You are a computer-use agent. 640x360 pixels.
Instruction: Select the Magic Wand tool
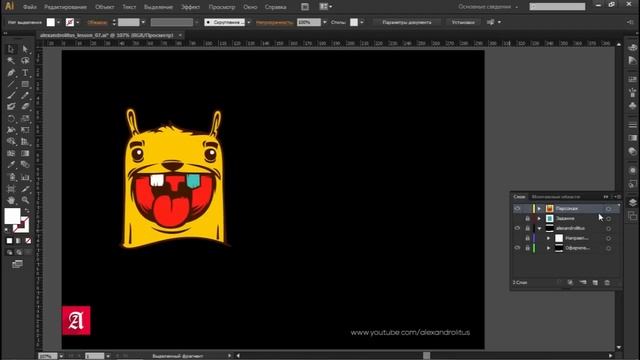click(x=11, y=61)
